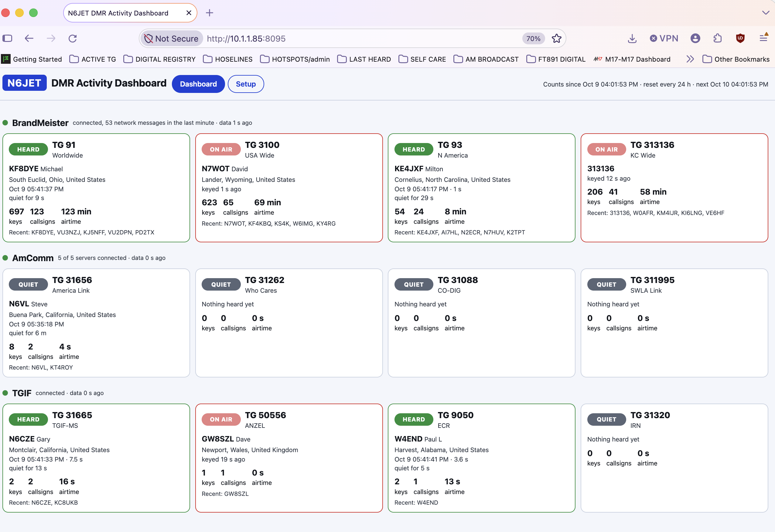
Task: Open the HOSELINES bookmark folder
Action: [228, 60]
